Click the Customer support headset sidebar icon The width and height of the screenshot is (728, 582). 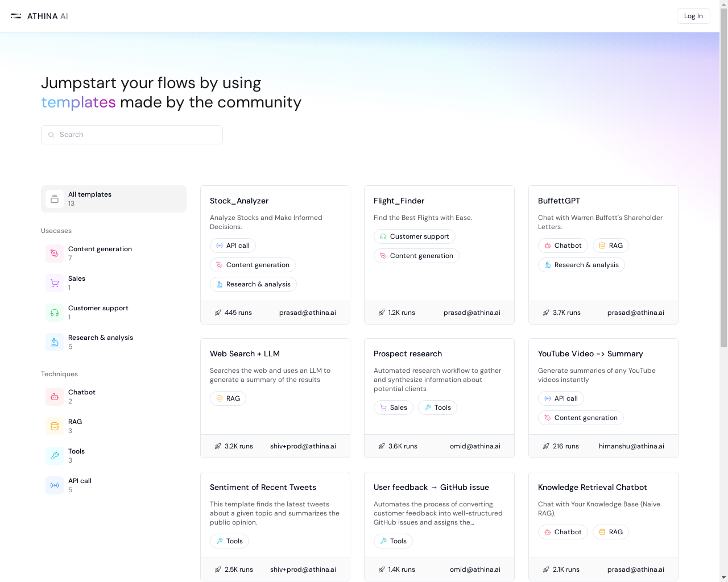click(55, 313)
